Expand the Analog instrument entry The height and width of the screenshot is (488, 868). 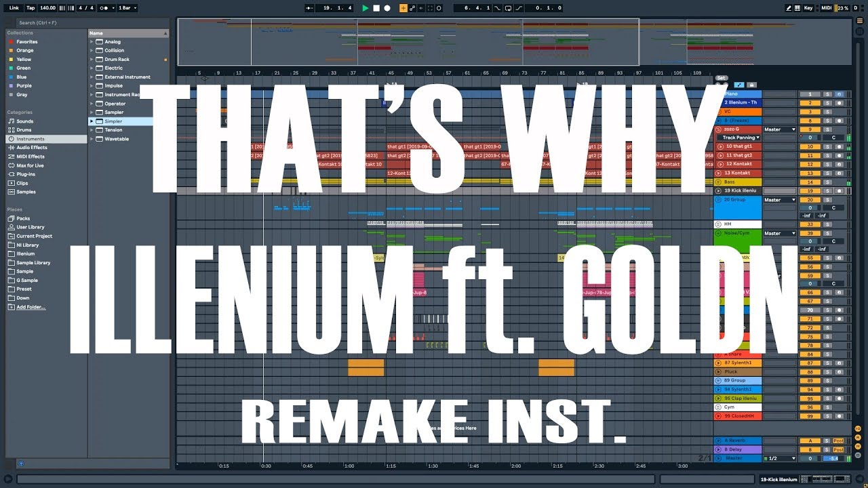pos(92,41)
